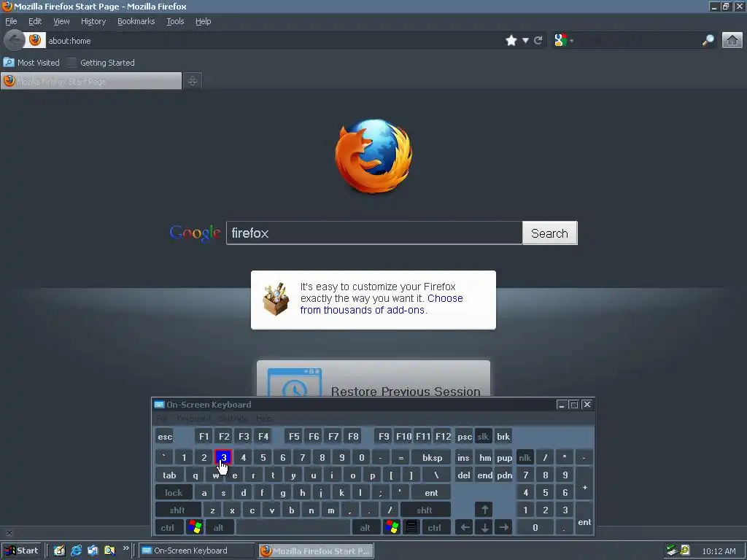
Task: Open the Tools menu in Firefox
Action: (x=175, y=21)
